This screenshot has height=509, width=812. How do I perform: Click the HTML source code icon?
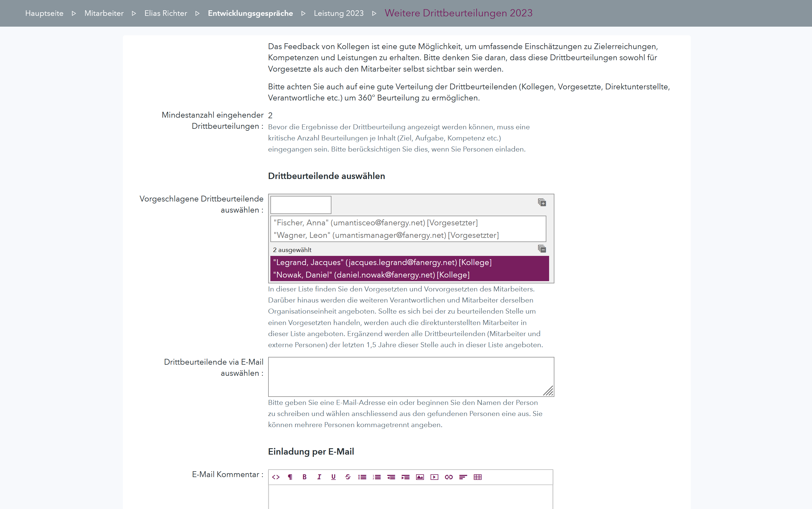276,477
